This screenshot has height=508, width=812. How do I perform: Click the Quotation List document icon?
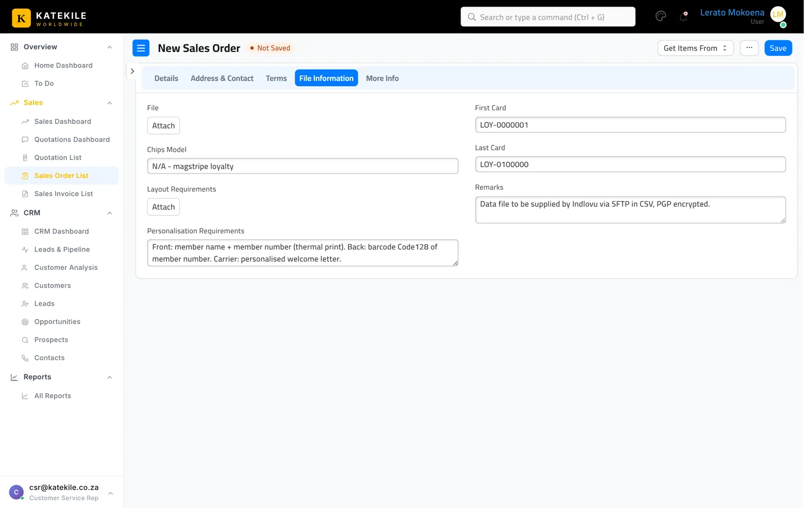[x=25, y=158]
